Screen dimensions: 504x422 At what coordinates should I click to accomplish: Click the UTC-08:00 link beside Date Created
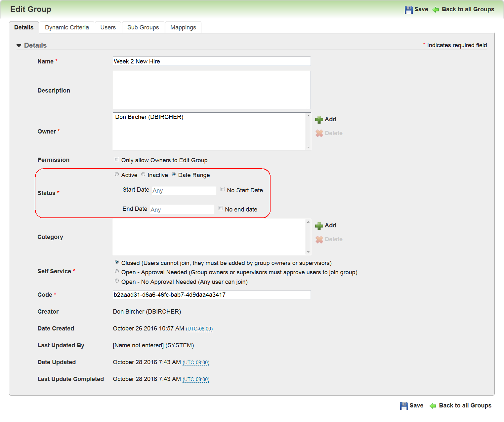coord(199,329)
